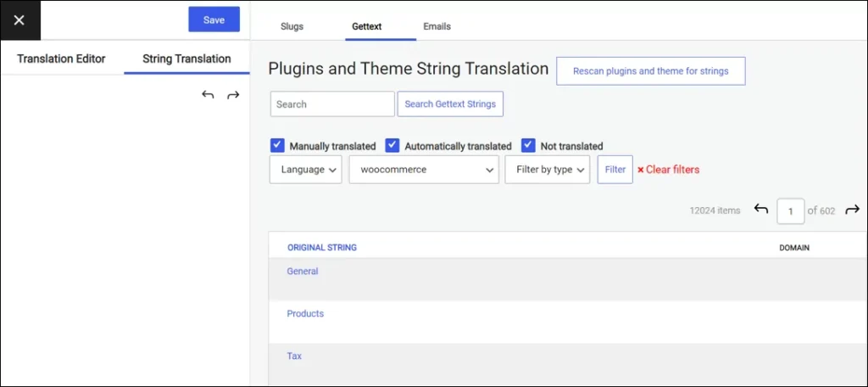Screen dimensions: 868x387
Task: Click the Plugins and Theme String Translation heading
Action: tap(409, 69)
